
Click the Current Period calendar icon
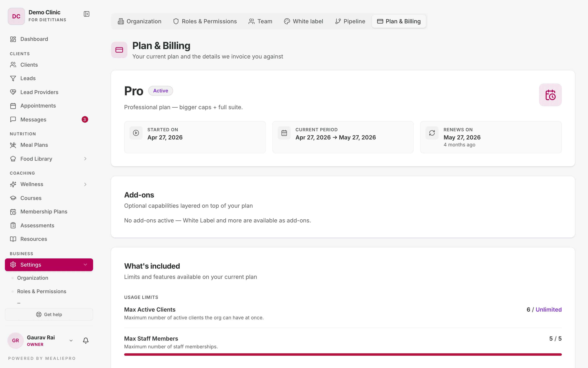(284, 133)
